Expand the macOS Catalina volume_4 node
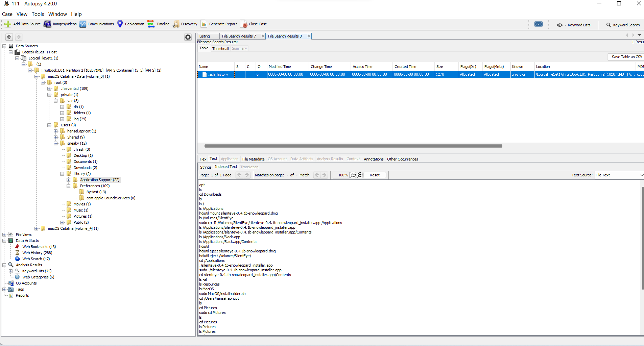Image resolution: width=644 pixels, height=346 pixels. coord(37,228)
